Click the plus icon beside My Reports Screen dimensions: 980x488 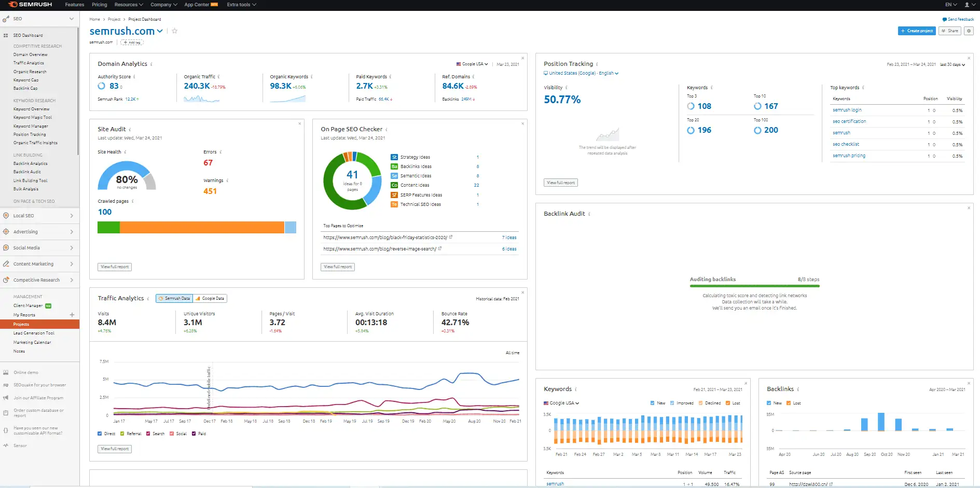(x=72, y=315)
